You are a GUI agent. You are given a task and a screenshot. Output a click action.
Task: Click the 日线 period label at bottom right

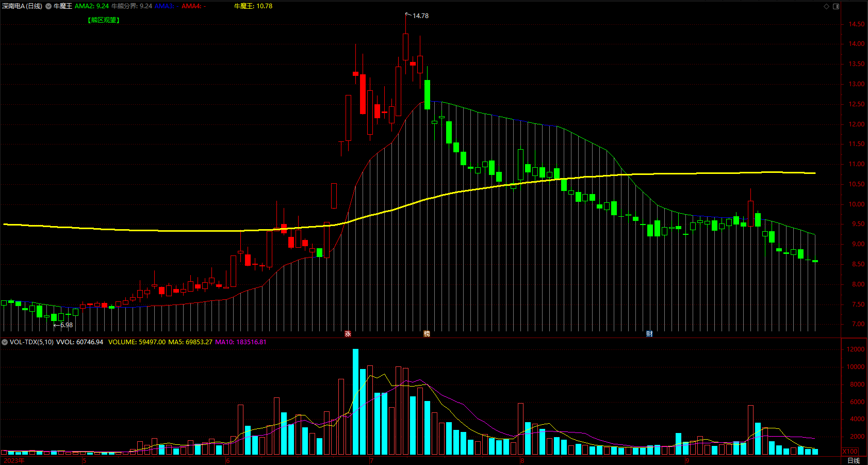(x=854, y=460)
